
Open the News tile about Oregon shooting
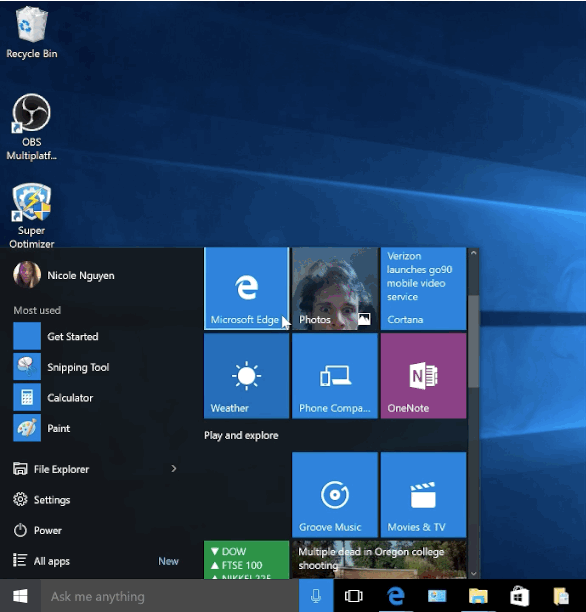pyautogui.click(x=379, y=560)
